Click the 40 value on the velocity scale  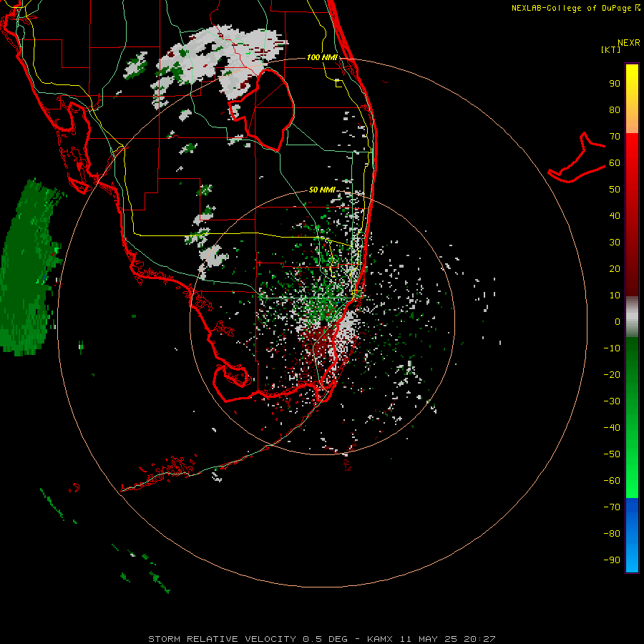[x=615, y=216]
